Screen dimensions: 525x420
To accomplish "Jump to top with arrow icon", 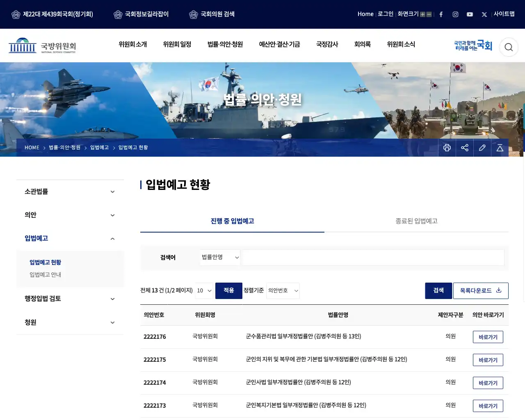I will pyautogui.click(x=500, y=148).
